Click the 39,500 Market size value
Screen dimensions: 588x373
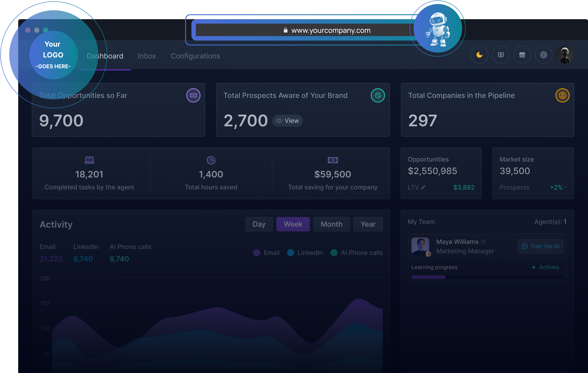tap(515, 171)
